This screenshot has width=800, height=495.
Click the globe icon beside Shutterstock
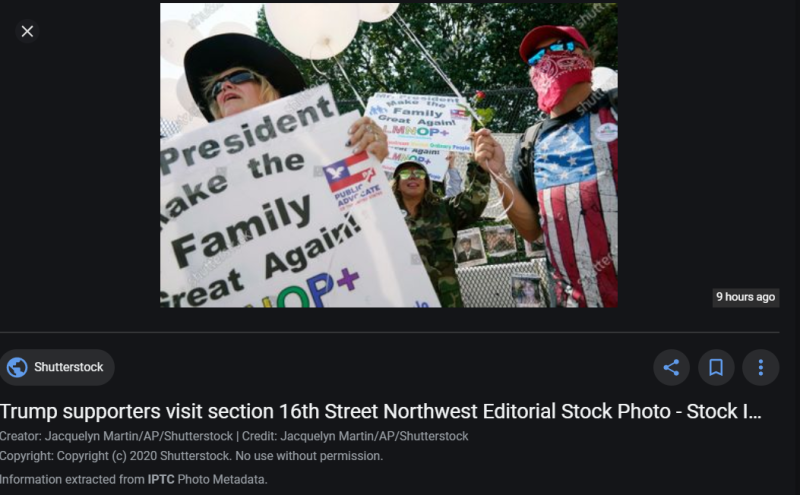click(17, 367)
